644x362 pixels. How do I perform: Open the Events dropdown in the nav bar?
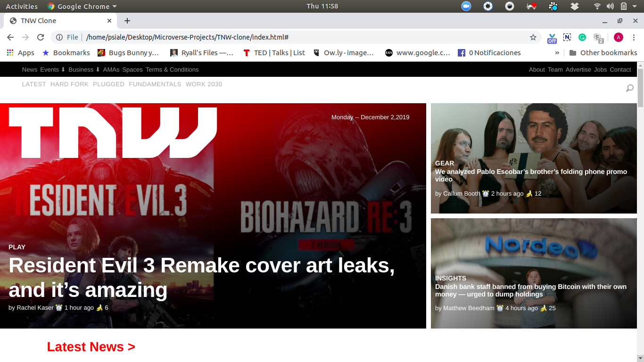[x=53, y=69]
